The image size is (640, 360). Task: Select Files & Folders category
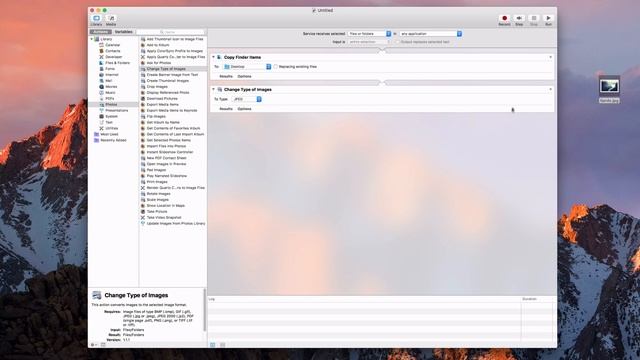[x=117, y=63]
